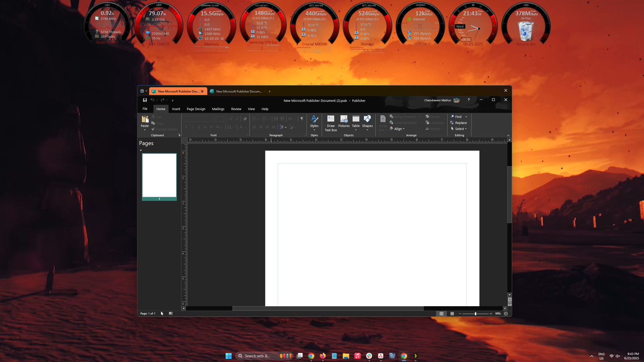Select the Draw Text Box tool

pyautogui.click(x=331, y=123)
